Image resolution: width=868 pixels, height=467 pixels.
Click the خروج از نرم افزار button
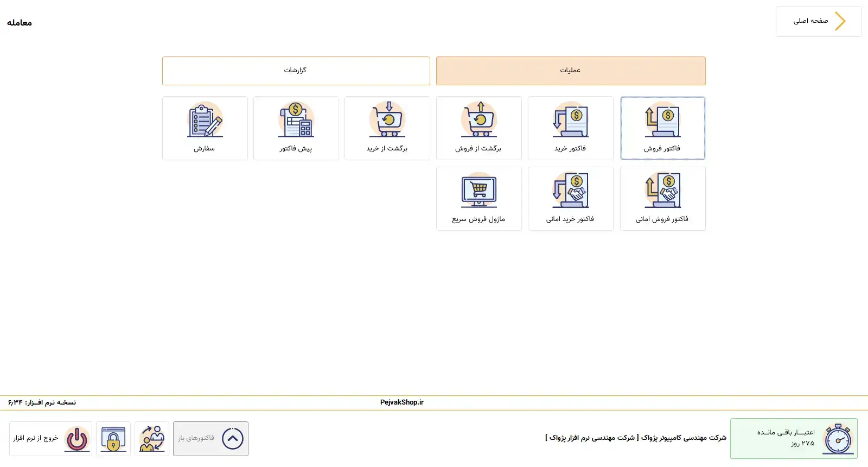coord(36,438)
